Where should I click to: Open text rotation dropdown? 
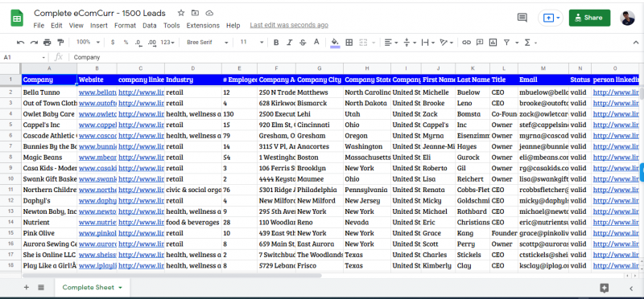tap(447, 43)
